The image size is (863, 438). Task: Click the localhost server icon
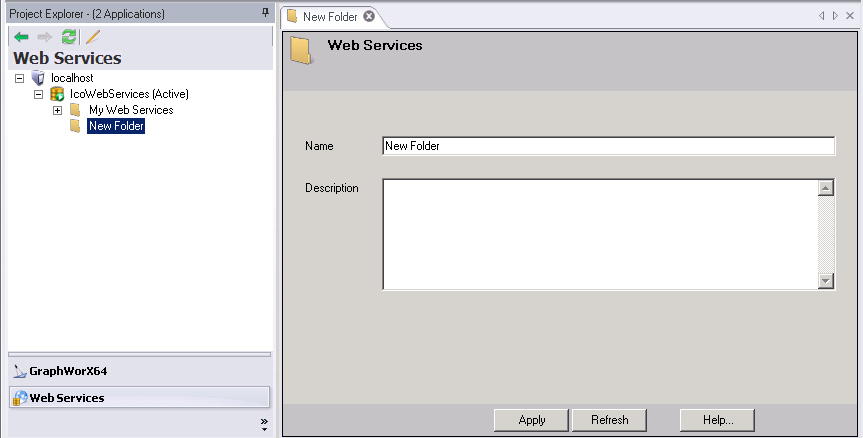tap(38, 78)
